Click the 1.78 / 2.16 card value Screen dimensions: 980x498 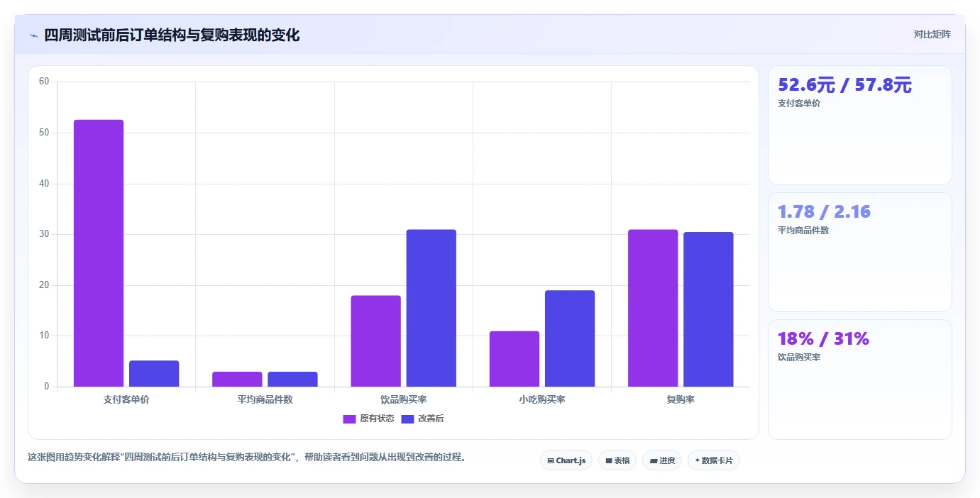[824, 211]
